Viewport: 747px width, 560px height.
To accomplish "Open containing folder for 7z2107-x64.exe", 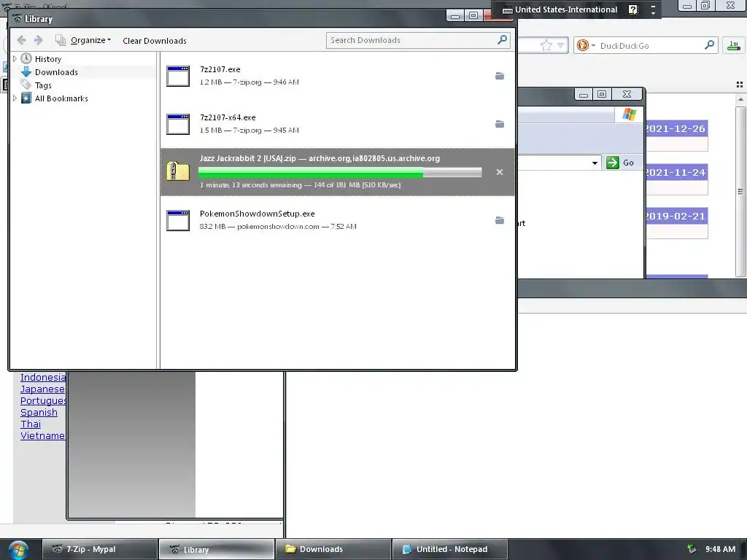I will (x=499, y=124).
